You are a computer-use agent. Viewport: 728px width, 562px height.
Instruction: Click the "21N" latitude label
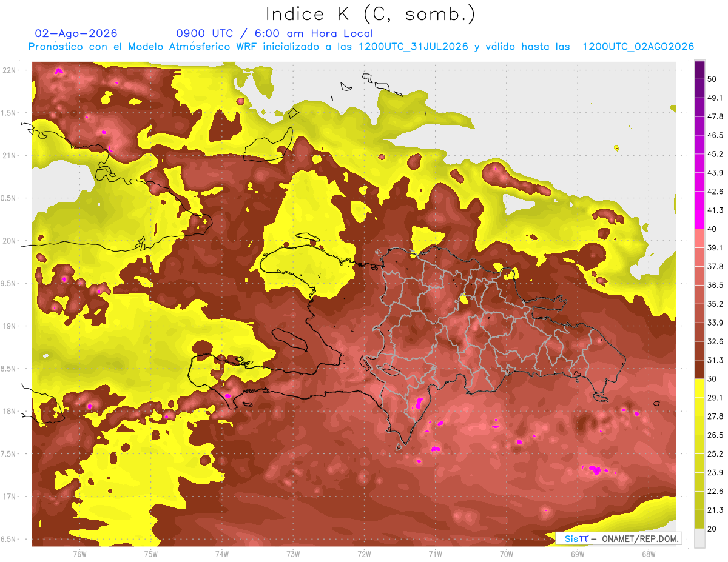tap(9, 156)
